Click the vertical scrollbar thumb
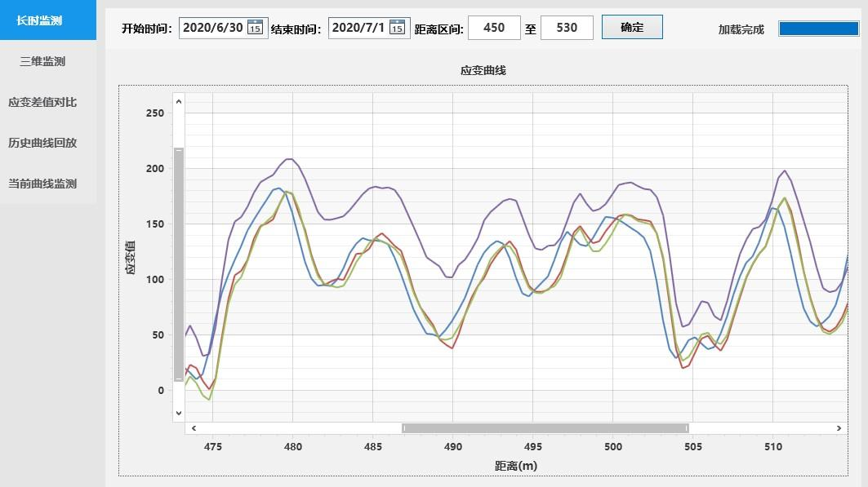 (179, 263)
